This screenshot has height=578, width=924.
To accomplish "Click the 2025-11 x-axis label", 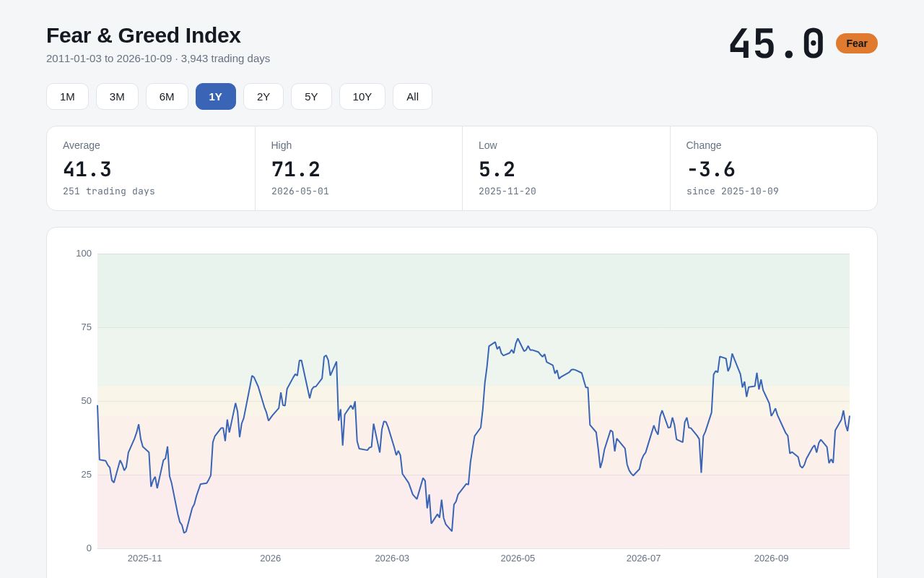I will (x=145, y=558).
